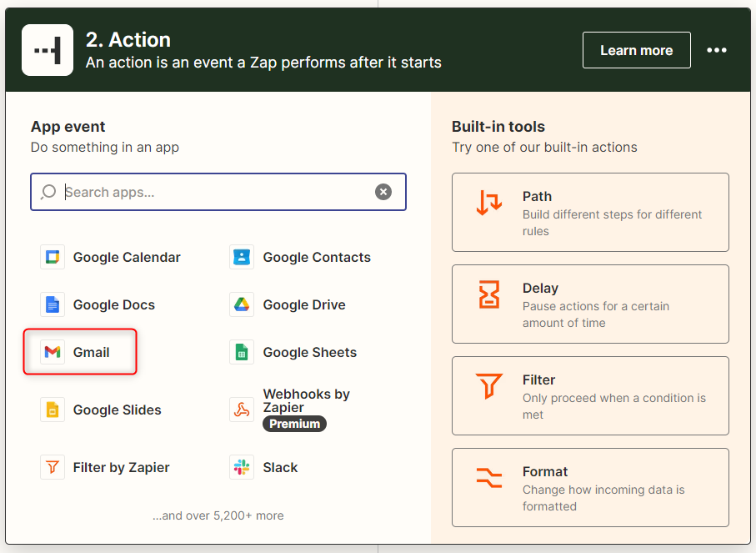Clear the app search field
The width and height of the screenshot is (756, 553).
click(383, 191)
